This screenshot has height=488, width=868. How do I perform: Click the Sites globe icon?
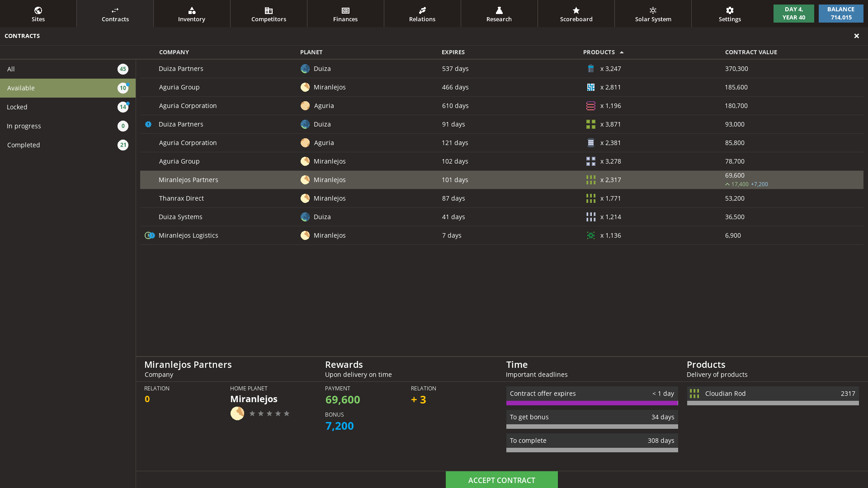click(x=38, y=10)
